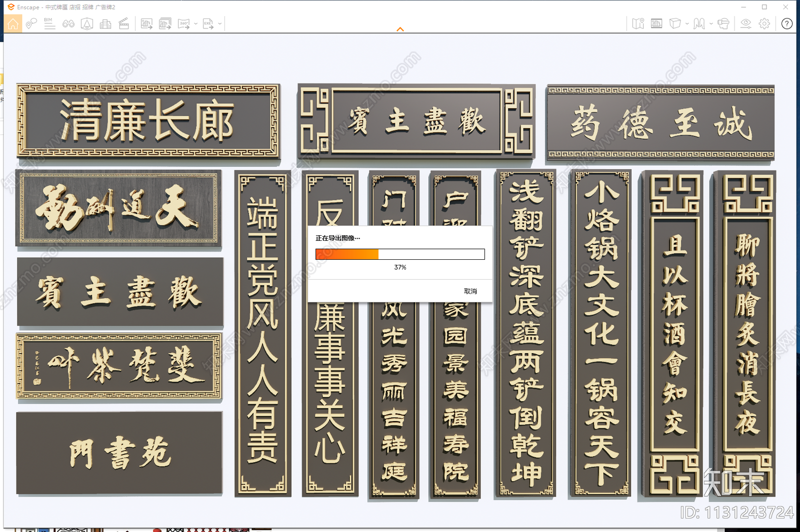Viewport: 800px width, 532px height.
Task: Minimize the Enscape window
Action: pyautogui.click(x=743, y=7)
